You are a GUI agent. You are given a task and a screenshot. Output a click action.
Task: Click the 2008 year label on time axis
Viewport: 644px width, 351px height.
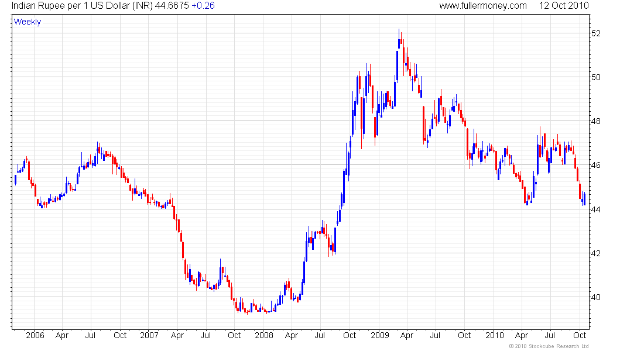pos(263,335)
